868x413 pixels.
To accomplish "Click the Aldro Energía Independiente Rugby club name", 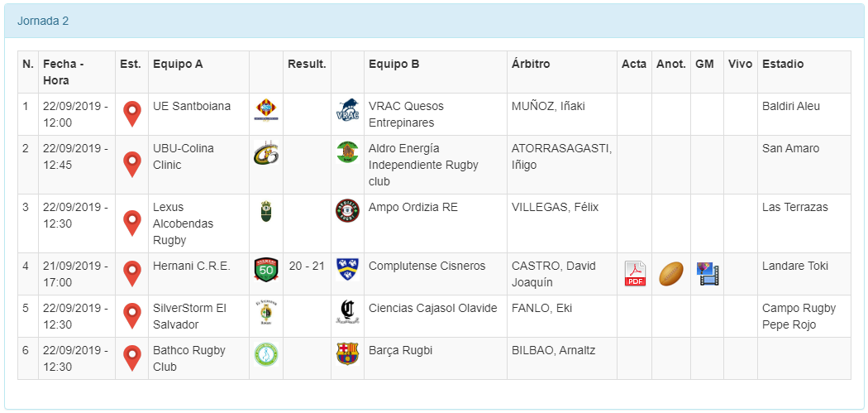I will pos(423,165).
